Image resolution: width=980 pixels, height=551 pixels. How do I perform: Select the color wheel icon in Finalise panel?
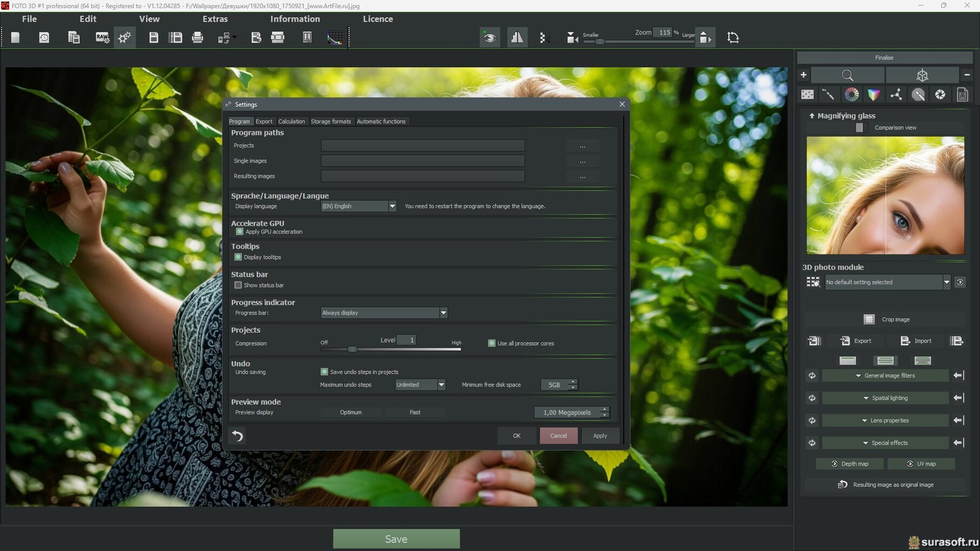tap(851, 95)
